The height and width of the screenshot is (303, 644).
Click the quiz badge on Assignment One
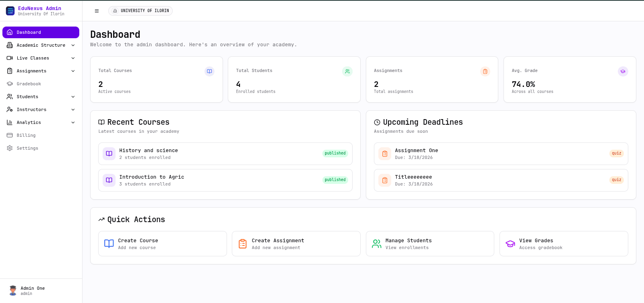[x=617, y=153]
